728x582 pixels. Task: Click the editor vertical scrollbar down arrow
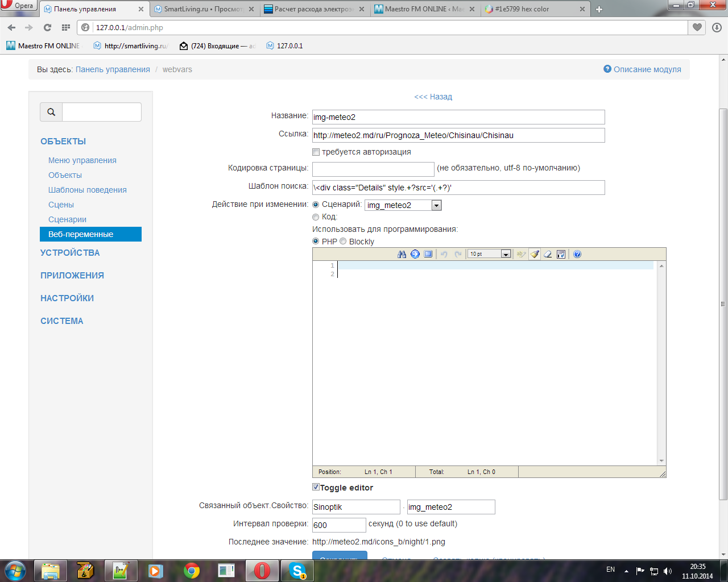point(661,461)
